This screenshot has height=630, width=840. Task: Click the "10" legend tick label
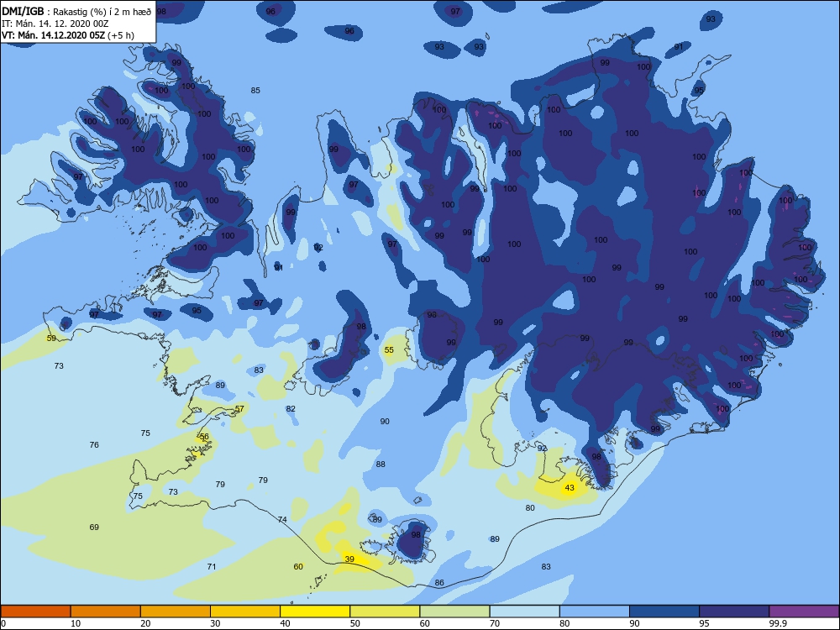[x=76, y=623]
